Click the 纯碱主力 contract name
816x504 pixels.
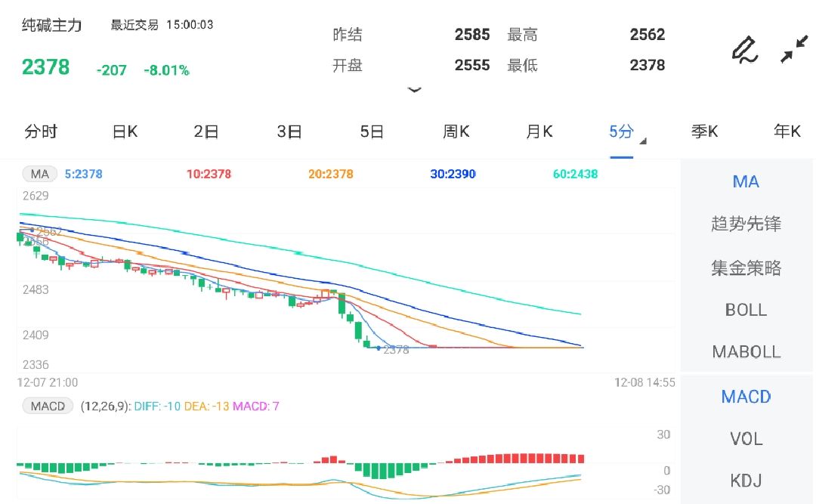51,25
